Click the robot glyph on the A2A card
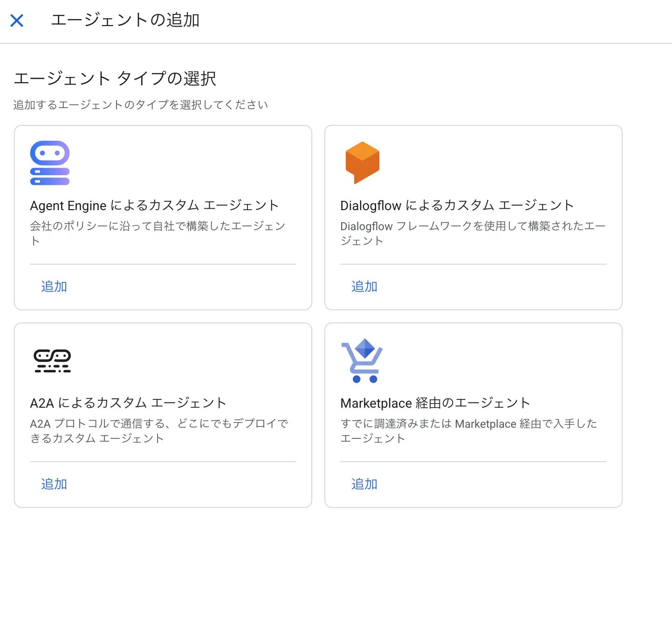Viewport: 672px width, 643px height. point(52,360)
